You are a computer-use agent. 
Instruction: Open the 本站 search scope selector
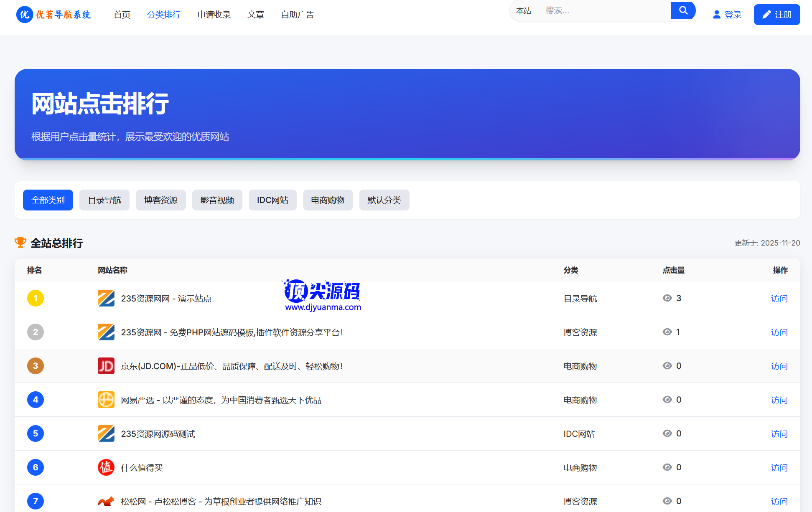(524, 11)
